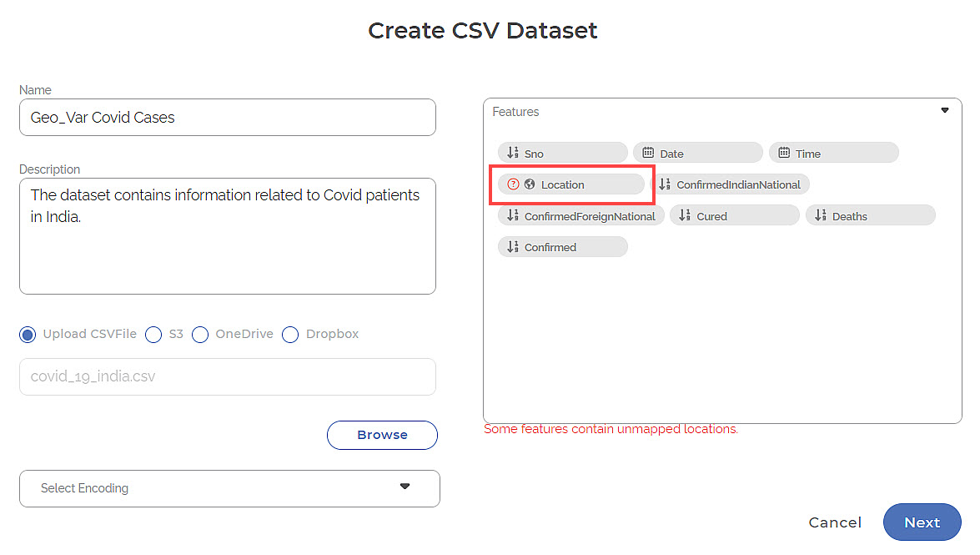Collapse the Features panel
The image size is (980, 555).
pos(944,109)
